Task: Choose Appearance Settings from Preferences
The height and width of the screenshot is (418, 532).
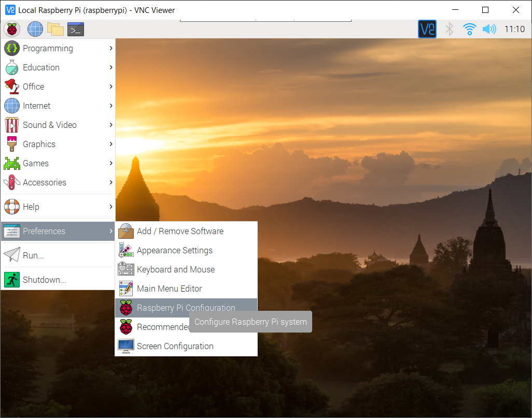Action: coord(186,250)
